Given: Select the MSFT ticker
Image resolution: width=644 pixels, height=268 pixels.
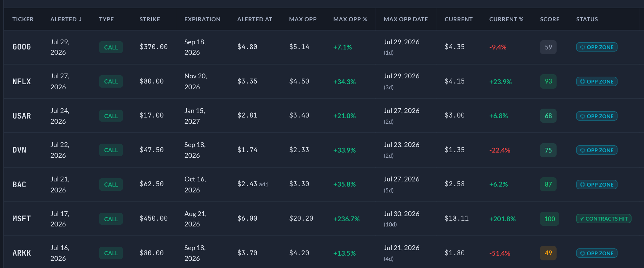Looking at the screenshot, I should coord(22,219).
